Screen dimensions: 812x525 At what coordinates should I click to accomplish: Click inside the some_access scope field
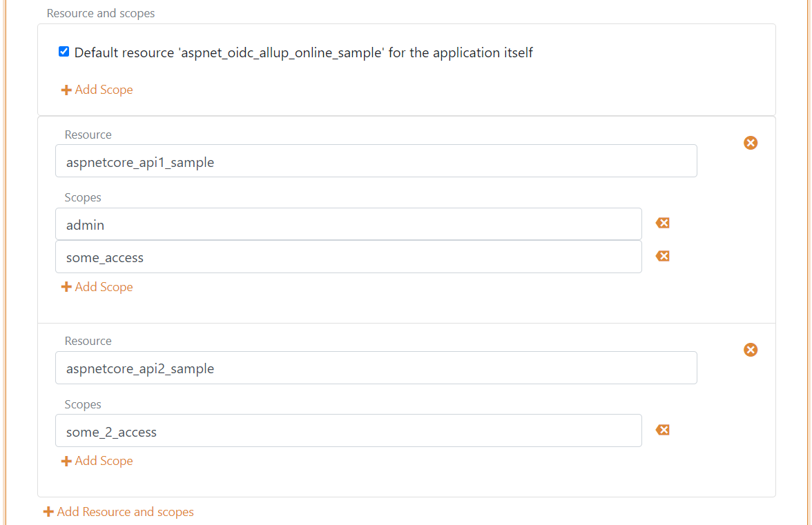[348, 257]
